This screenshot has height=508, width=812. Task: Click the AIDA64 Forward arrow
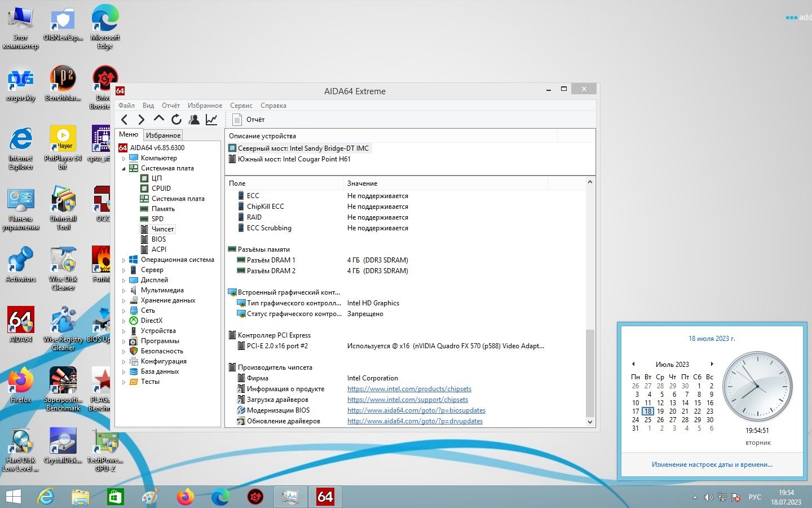pyautogui.click(x=142, y=119)
